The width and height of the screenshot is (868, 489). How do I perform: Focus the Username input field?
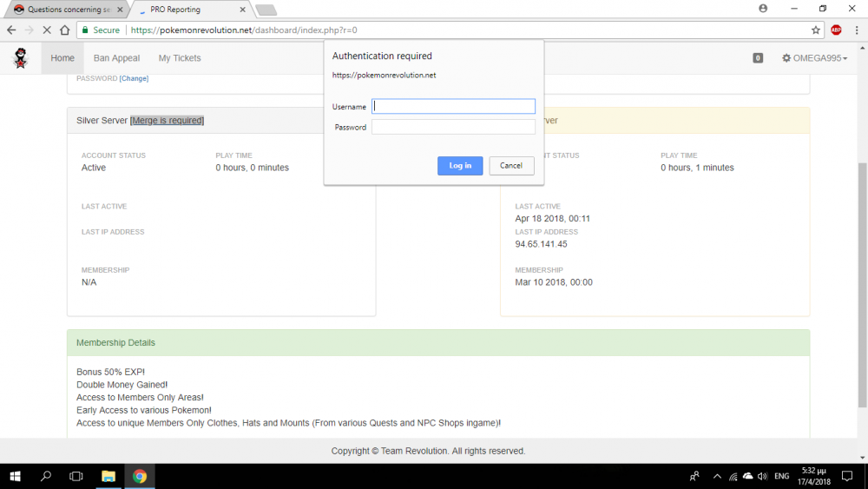[453, 106]
